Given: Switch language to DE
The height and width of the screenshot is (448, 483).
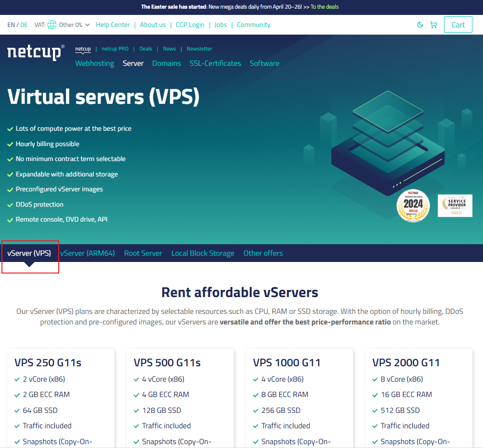Looking at the screenshot, I should [24, 25].
